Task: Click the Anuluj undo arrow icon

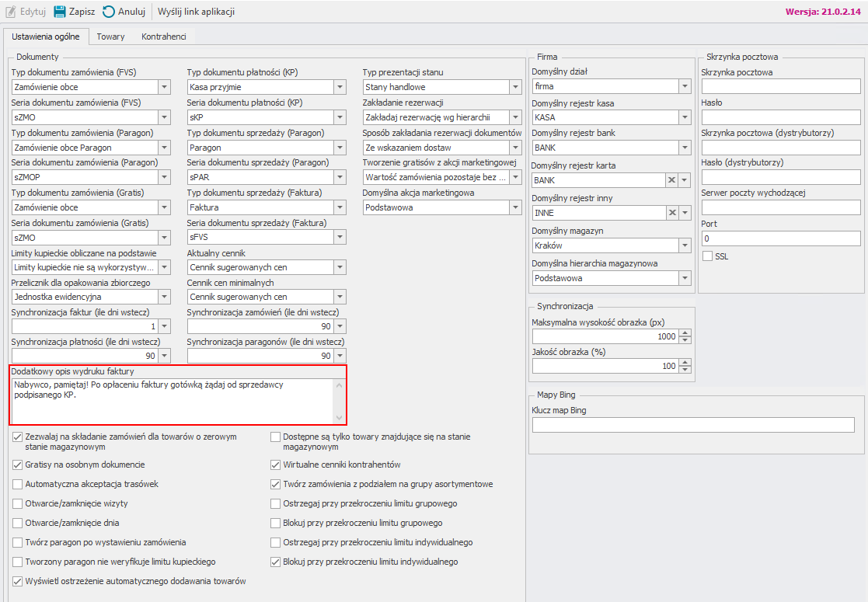Action: (109, 12)
